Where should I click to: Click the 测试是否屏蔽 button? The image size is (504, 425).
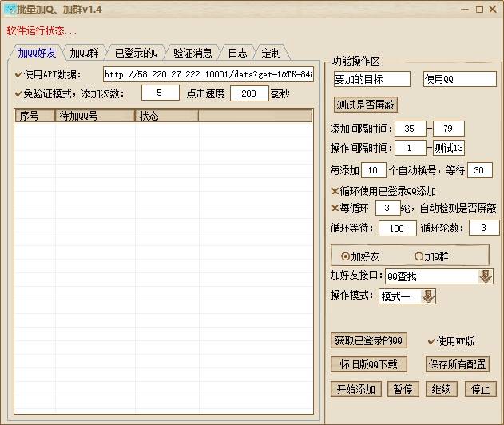[x=366, y=105]
